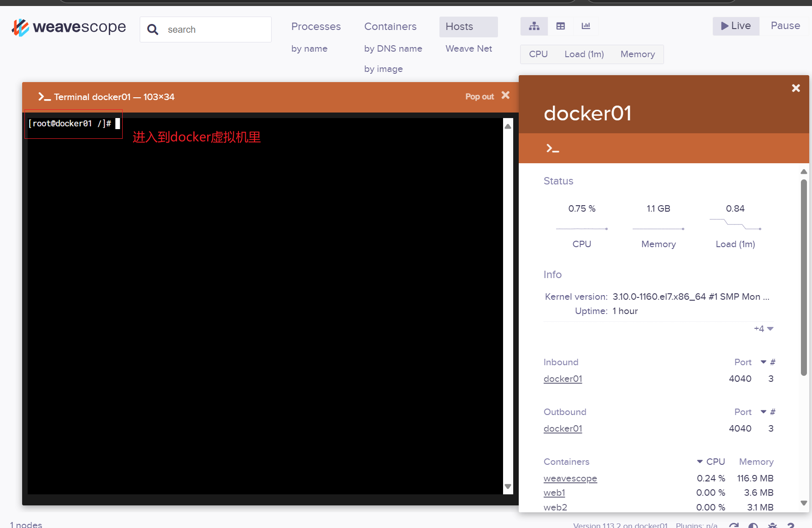The image size is (812, 528).
Task: Click the 1 nodes status text
Action: (x=26, y=525)
